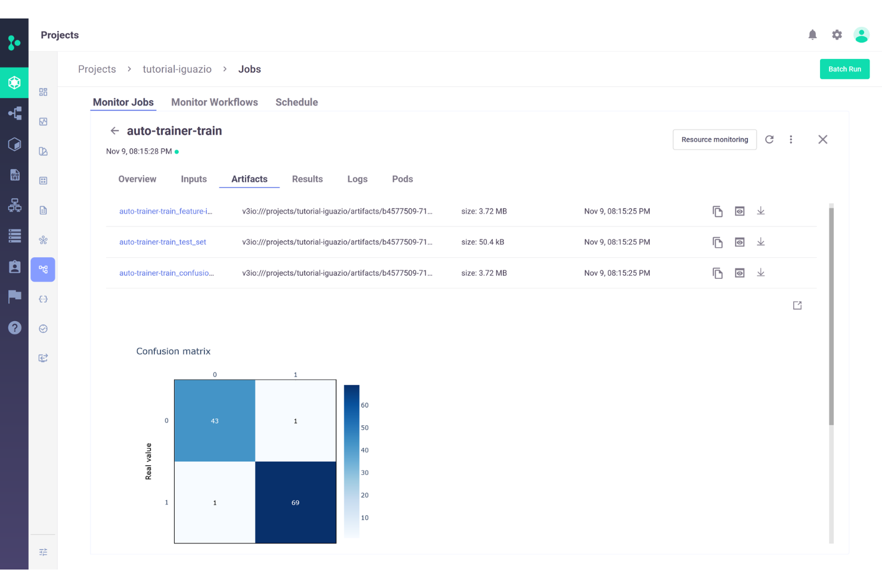This screenshot has width=882, height=588.
Task: Copy the auto-trainer-train_feature-i path
Action: (718, 211)
